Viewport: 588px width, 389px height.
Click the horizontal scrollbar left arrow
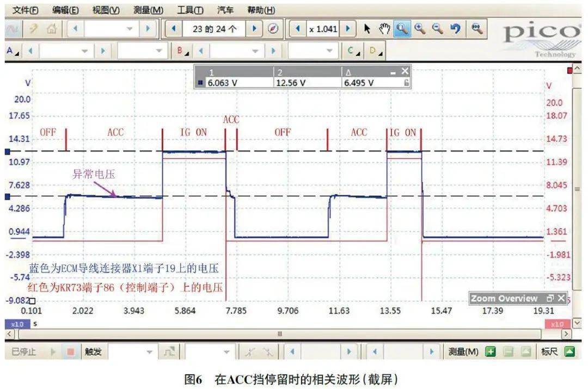click(10, 334)
